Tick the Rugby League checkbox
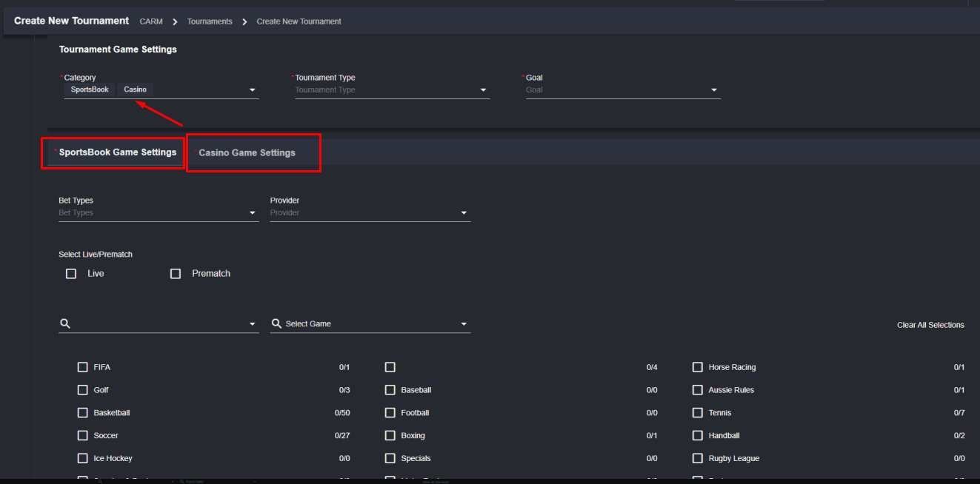The height and width of the screenshot is (484, 980). click(698, 459)
